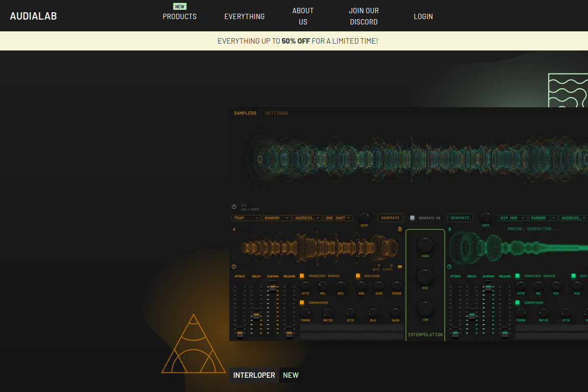Open the EVERYTHING page
Viewport: 588px width, 392px height.
[x=245, y=16]
